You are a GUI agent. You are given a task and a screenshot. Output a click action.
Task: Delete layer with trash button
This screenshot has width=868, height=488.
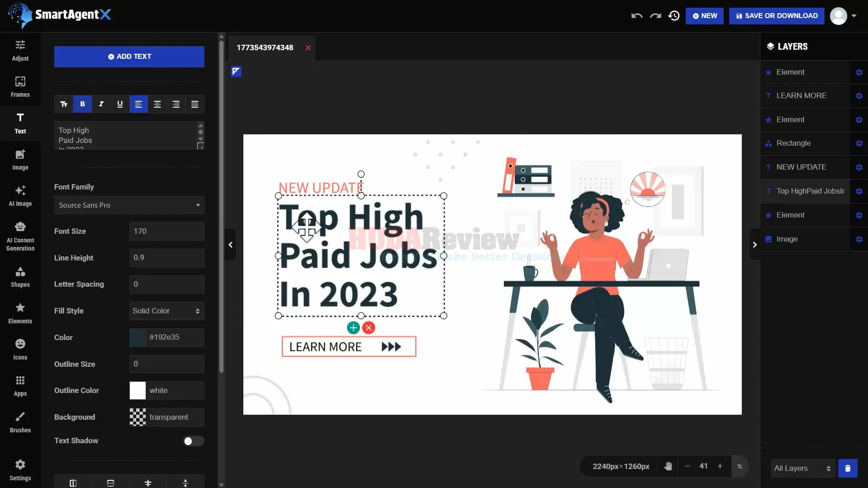point(848,468)
